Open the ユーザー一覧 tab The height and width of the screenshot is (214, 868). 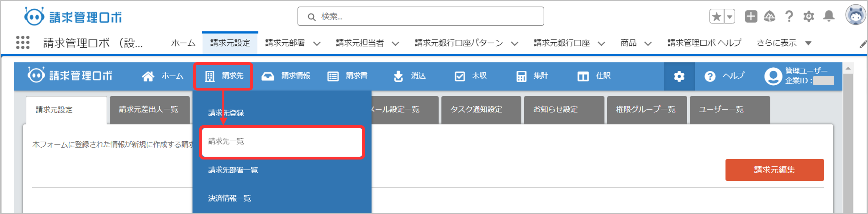coord(729,110)
